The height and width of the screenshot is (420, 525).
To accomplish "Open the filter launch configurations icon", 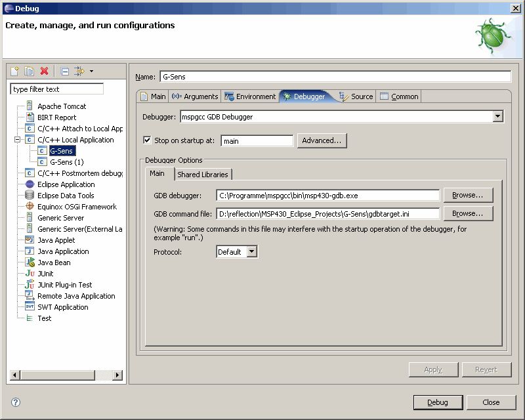I will (x=79, y=71).
